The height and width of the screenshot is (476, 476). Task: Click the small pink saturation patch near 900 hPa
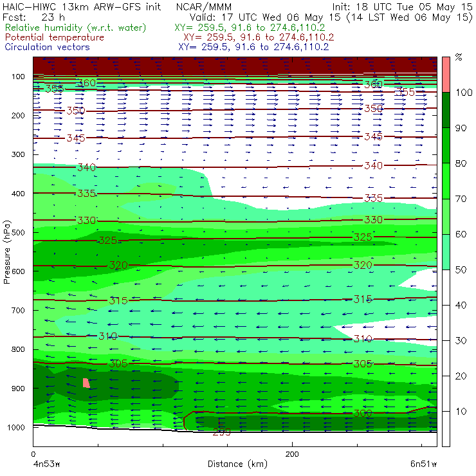86,383
